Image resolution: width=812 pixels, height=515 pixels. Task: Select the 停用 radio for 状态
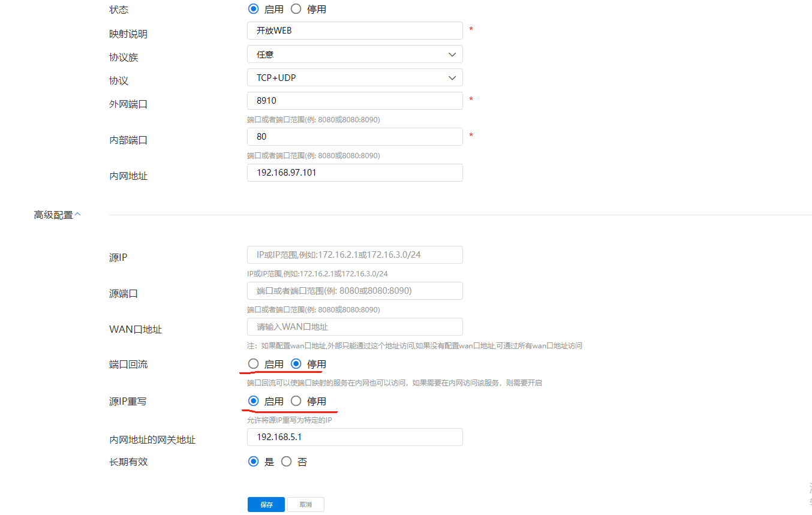[296, 9]
